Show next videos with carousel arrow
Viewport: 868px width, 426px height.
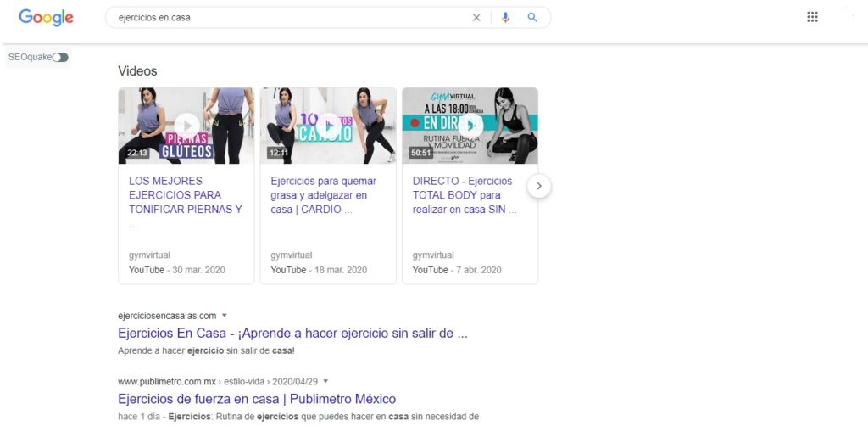pos(538,186)
